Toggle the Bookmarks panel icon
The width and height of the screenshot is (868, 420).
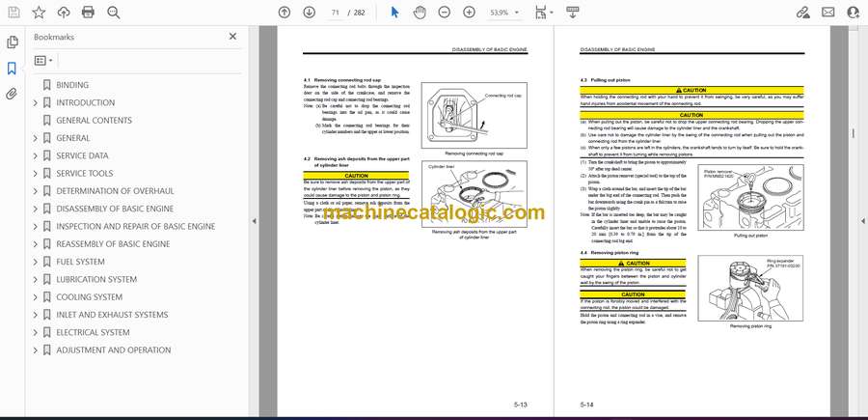(x=12, y=69)
